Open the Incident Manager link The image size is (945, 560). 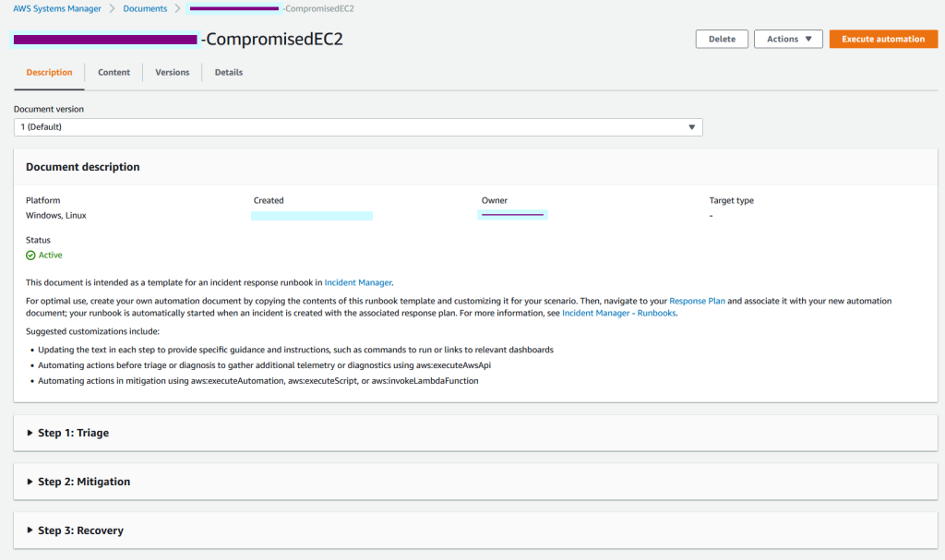[x=358, y=282]
